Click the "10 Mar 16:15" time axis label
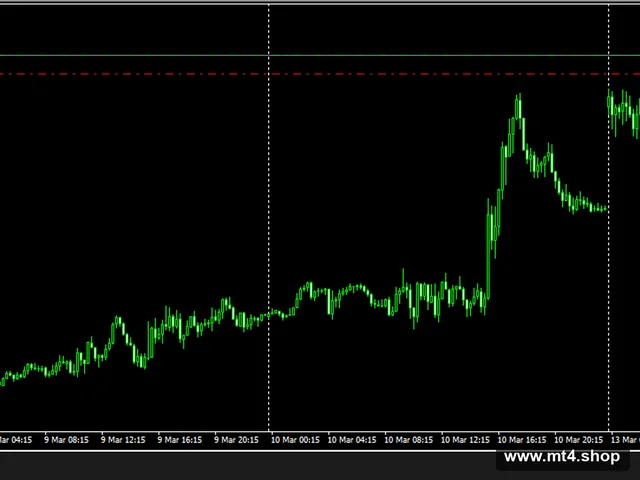 pos(522,440)
